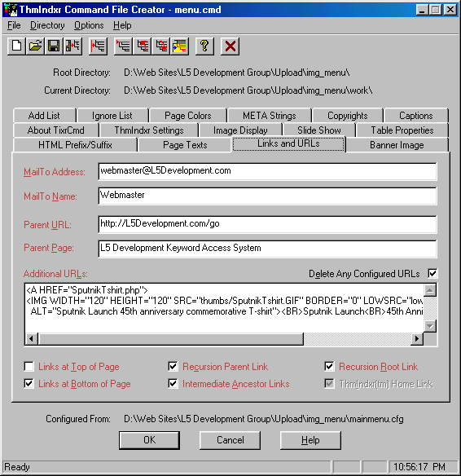This screenshot has height=476, width=461.
Task: Click the Ready status bar text
Action: [17, 466]
